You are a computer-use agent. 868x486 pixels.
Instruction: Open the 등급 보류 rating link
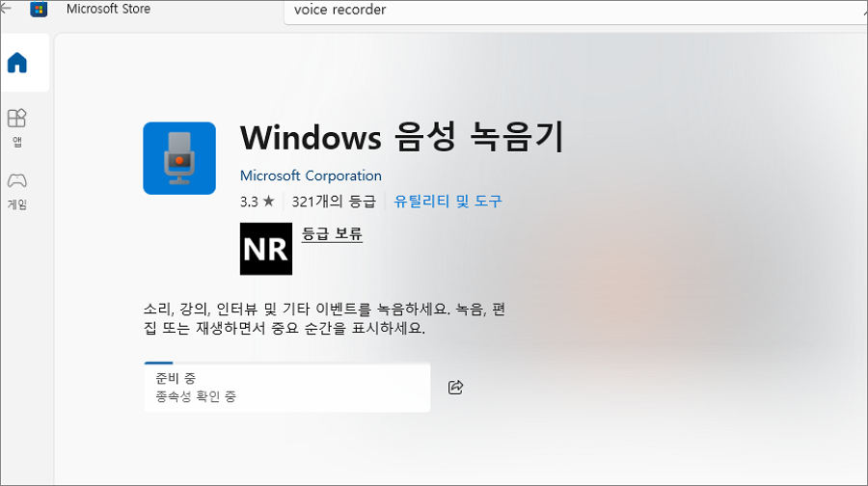(332, 233)
